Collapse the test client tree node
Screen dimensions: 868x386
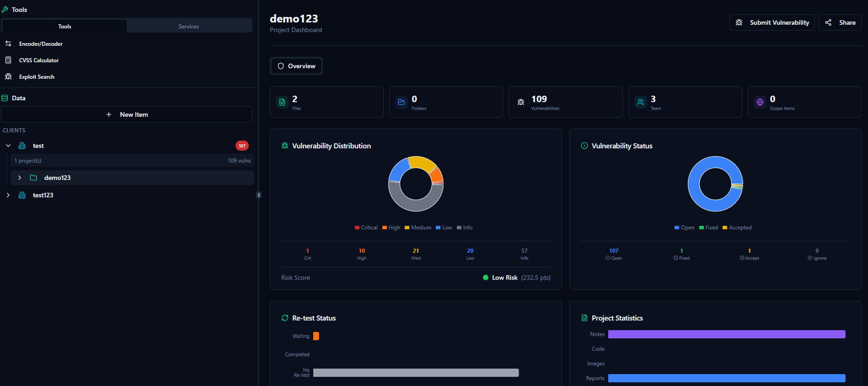[8, 146]
